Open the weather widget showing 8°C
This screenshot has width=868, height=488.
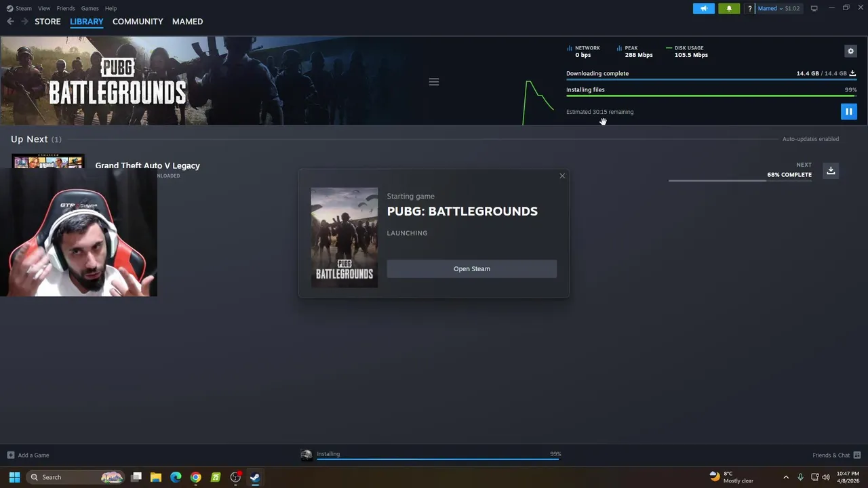point(731,477)
